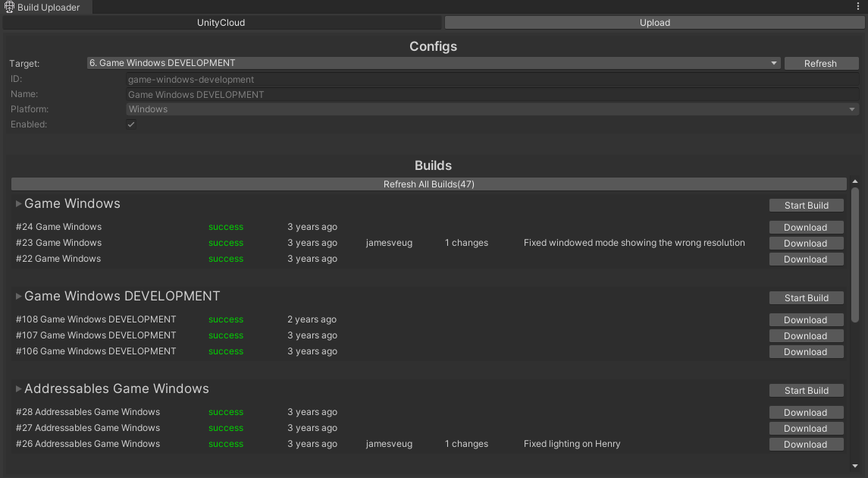Screen dimensions: 868x478
Task: Click Refresh All Builds(47)
Action: [x=428, y=184]
